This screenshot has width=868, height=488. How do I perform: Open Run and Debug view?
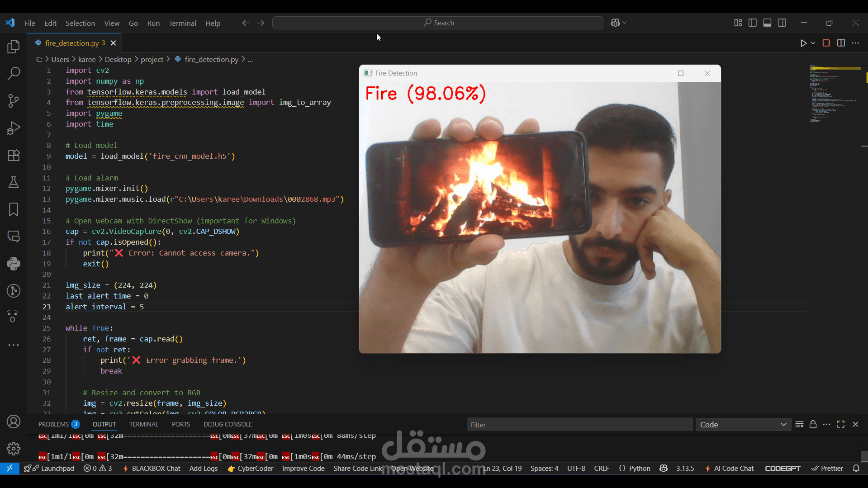tap(14, 128)
